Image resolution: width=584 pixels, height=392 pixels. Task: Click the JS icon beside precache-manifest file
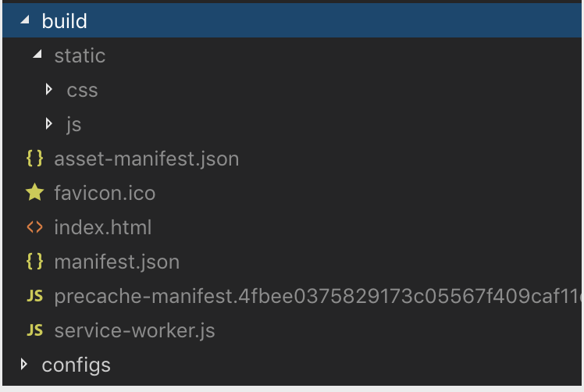pos(34,296)
